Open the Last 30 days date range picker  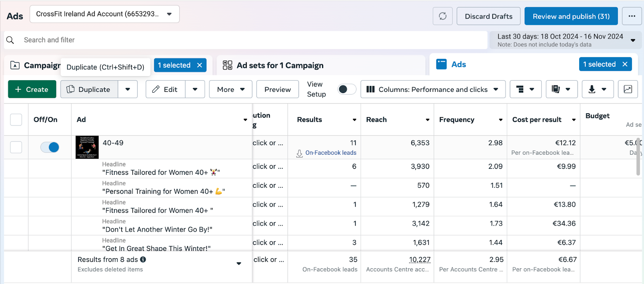pos(566,40)
